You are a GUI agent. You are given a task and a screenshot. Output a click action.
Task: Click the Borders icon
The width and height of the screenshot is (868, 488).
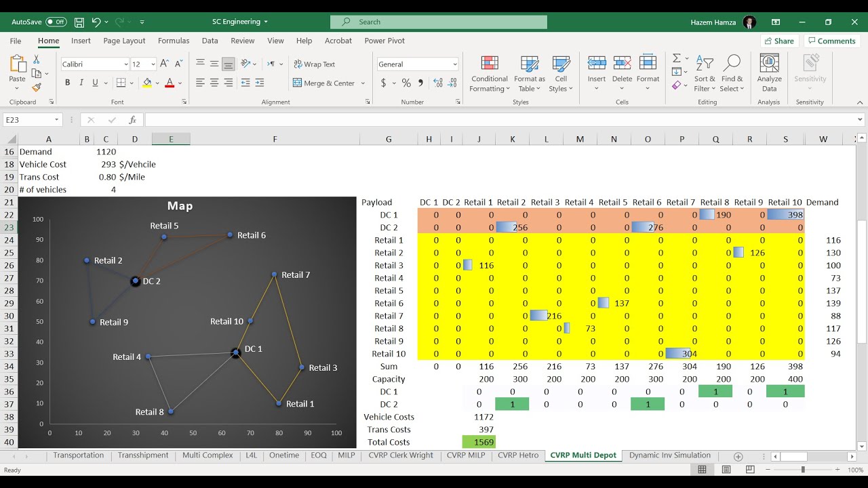[121, 83]
